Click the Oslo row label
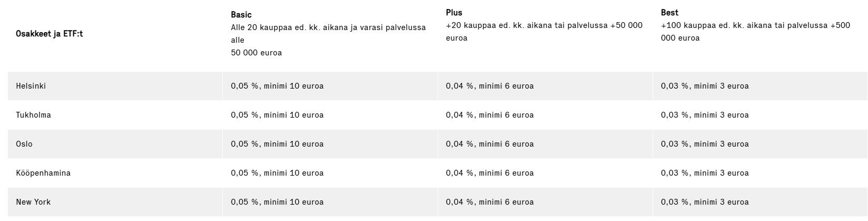This screenshot has height=221, width=868. 24,144
